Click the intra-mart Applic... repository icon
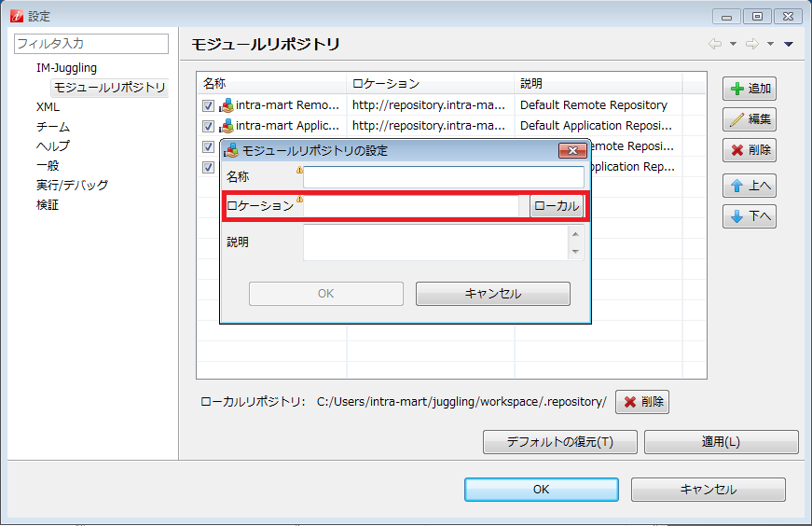Viewport: 812px width, 526px height. (227, 126)
